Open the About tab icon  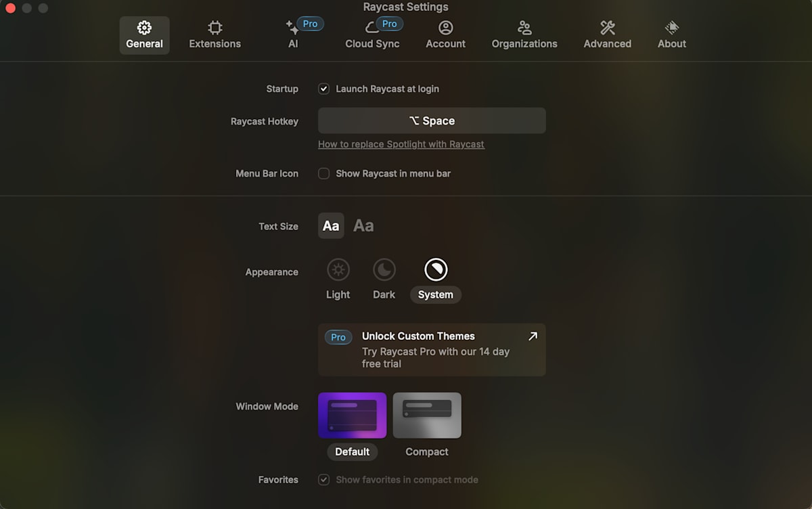click(672, 28)
